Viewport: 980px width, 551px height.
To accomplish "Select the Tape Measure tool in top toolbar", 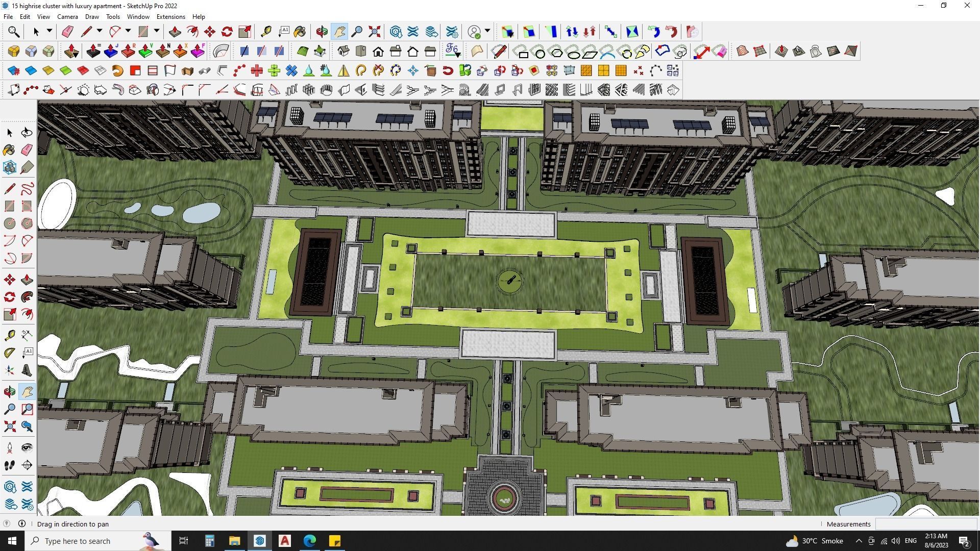I will click(265, 32).
